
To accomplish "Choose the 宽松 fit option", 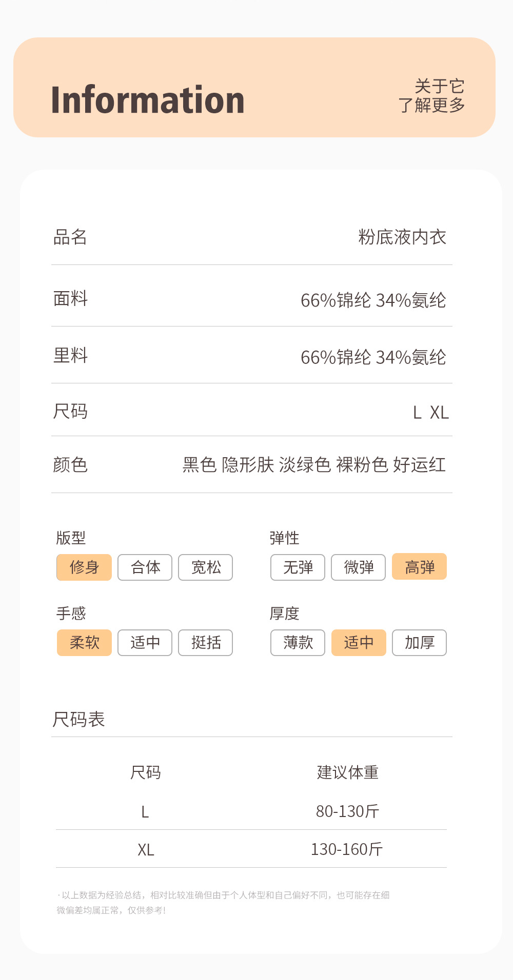I will (x=205, y=567).
